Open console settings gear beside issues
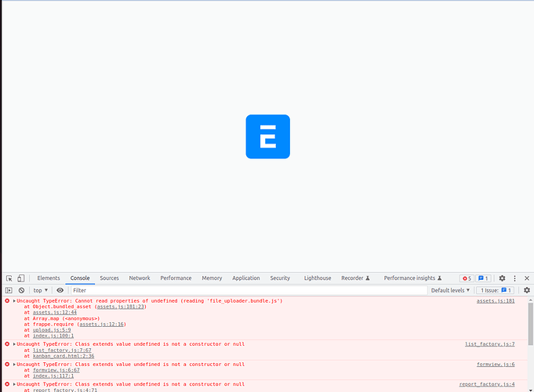 click(x=527, y=291)
